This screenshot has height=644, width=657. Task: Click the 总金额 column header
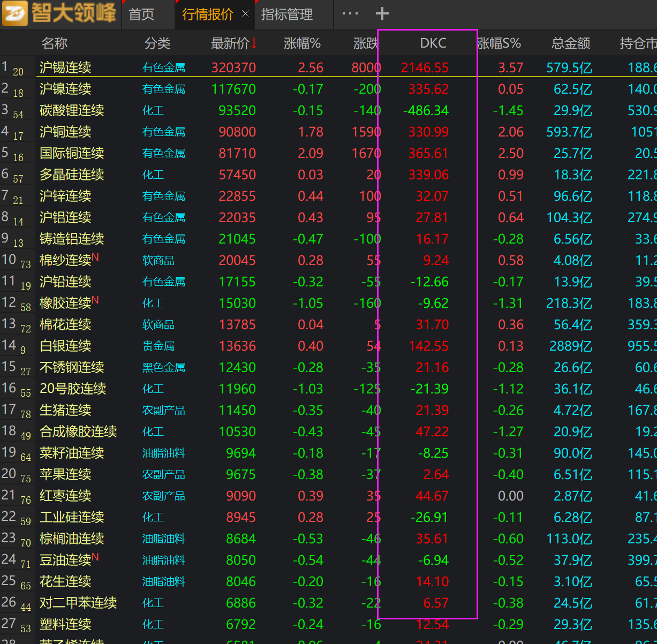571,43
